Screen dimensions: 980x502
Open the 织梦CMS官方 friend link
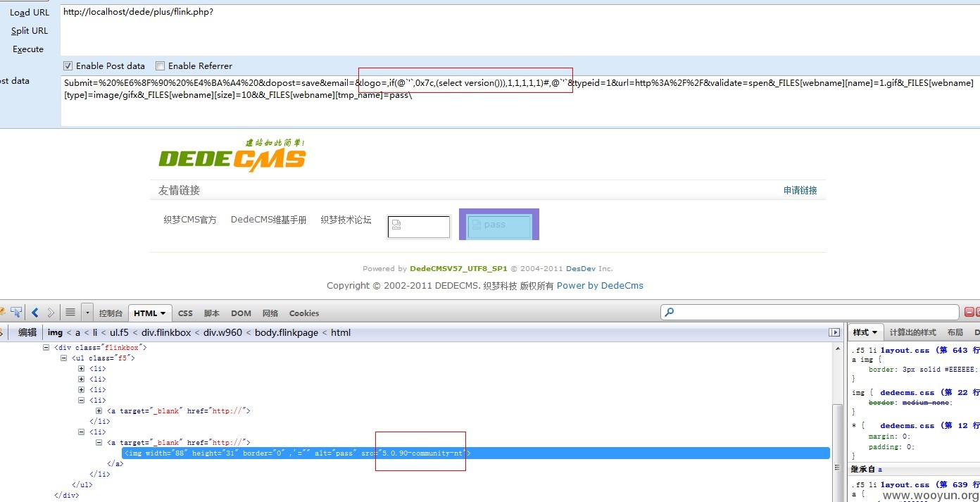pyautogui.click(x=190, y=220)
